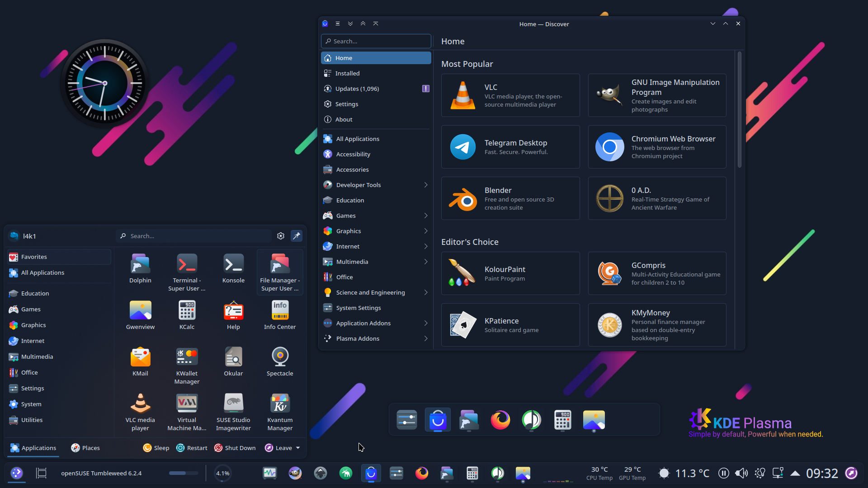The width and height of the screenshot is (868, 488).
Task: Launch Okular from the launcher
Action: click(233, 362)
